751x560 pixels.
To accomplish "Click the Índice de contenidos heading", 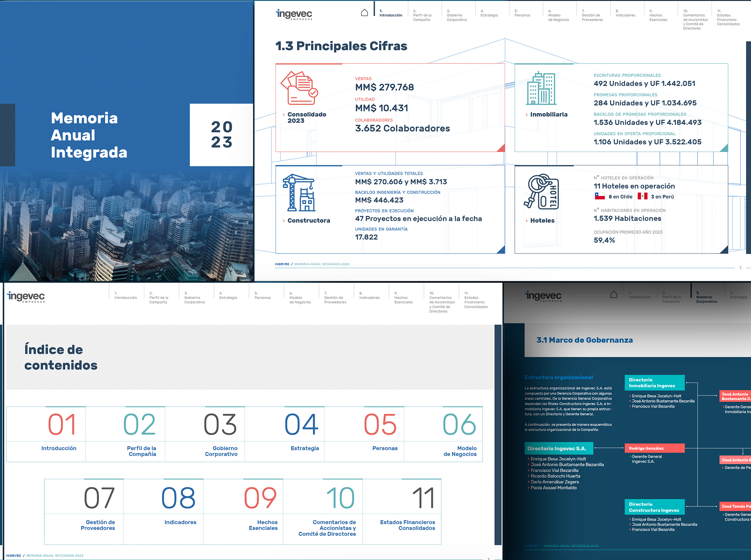I will (x=61, y=357).
